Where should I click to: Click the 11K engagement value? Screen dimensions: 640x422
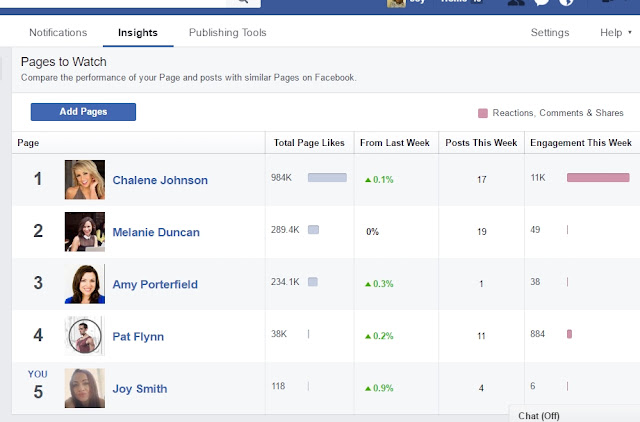click(x=538, y=178)
